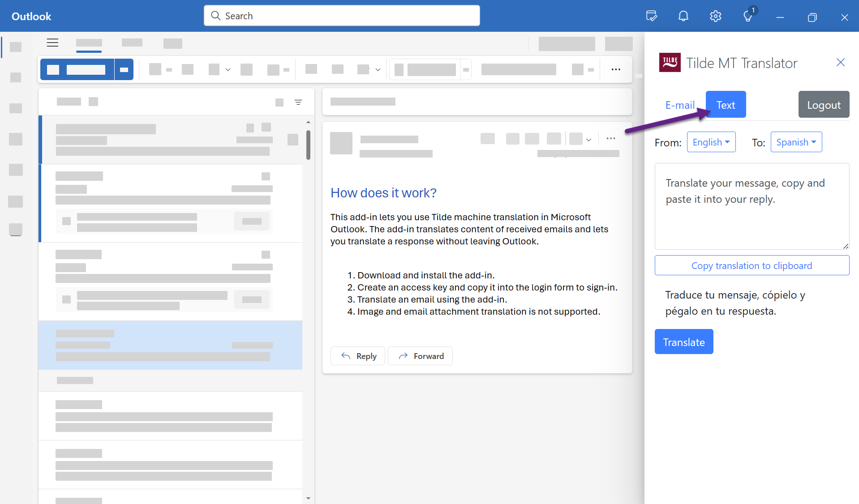This screenshot has height=504, width=859.
Task: Open the first left sidebar app icon
Action: coord(16,47)
